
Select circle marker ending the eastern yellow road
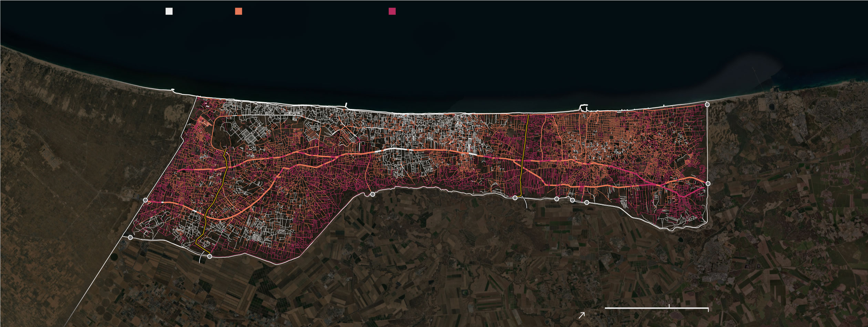(515, 198)
